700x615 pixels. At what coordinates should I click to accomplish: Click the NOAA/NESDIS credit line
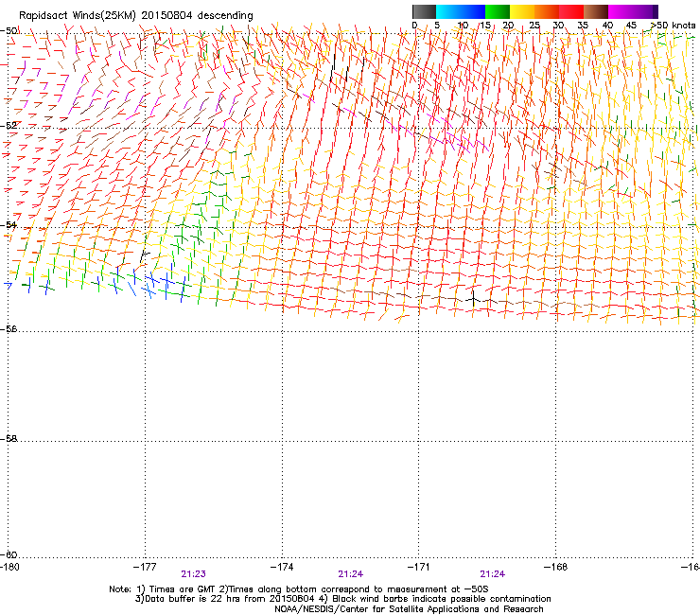pos(409,609)
